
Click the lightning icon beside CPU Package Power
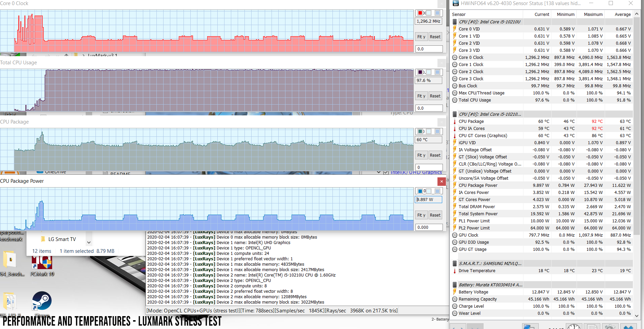pos(455,185)
